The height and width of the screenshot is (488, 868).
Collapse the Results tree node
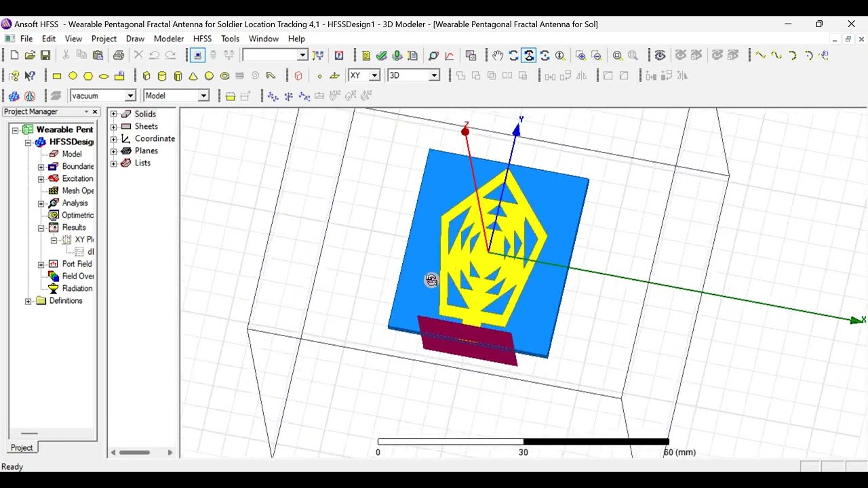click(x=41, y=228)
